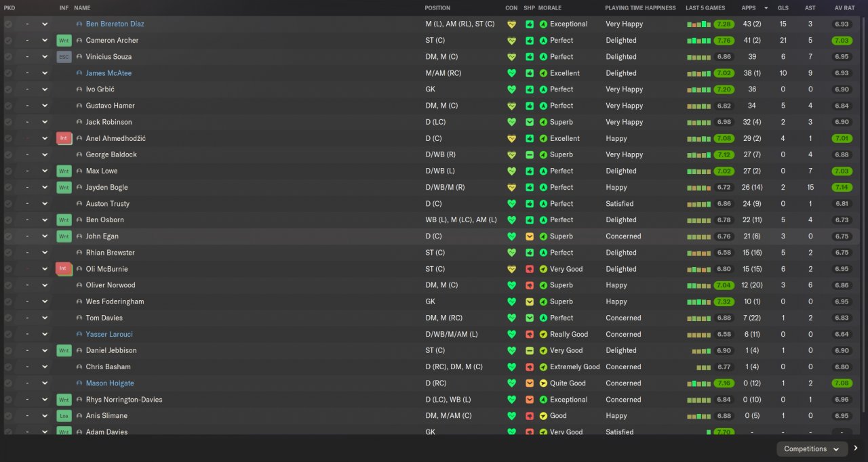Toggle the picked checkmark for Jack Robinson
This screenshot has height=462, width=868.
pos(8,122)
